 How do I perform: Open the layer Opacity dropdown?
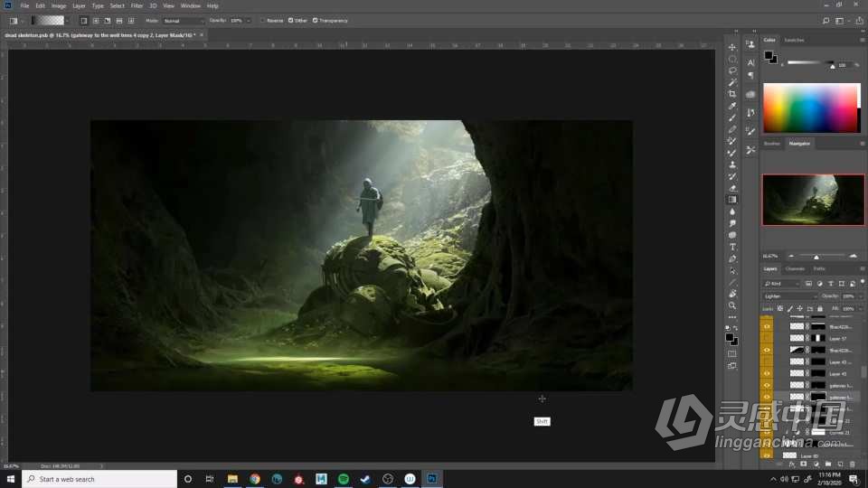861,296
